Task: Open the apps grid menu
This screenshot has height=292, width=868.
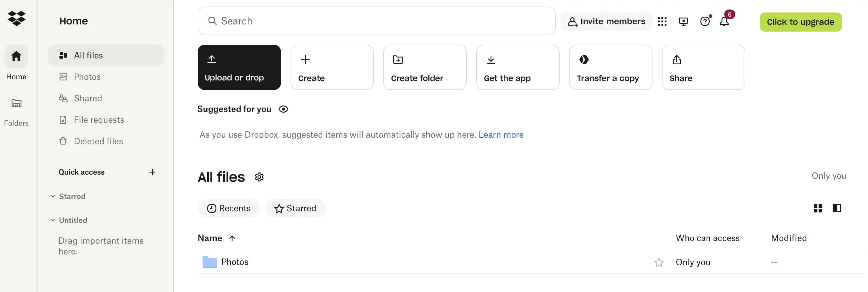Action: [x=662, y=21]
